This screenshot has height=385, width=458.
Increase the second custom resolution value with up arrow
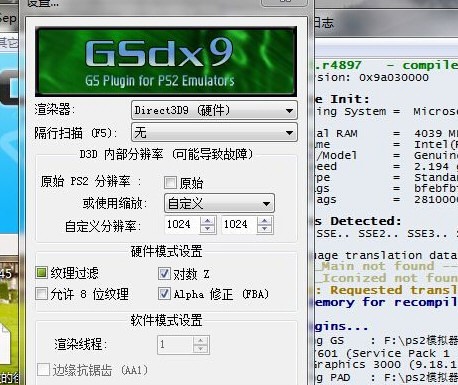click(265, 221)
